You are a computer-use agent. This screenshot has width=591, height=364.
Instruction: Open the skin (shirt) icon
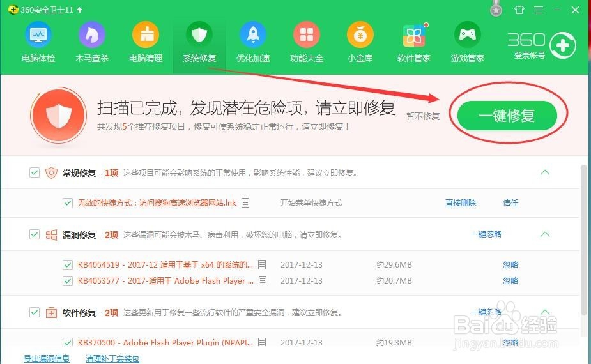click(x=519, y=10)
